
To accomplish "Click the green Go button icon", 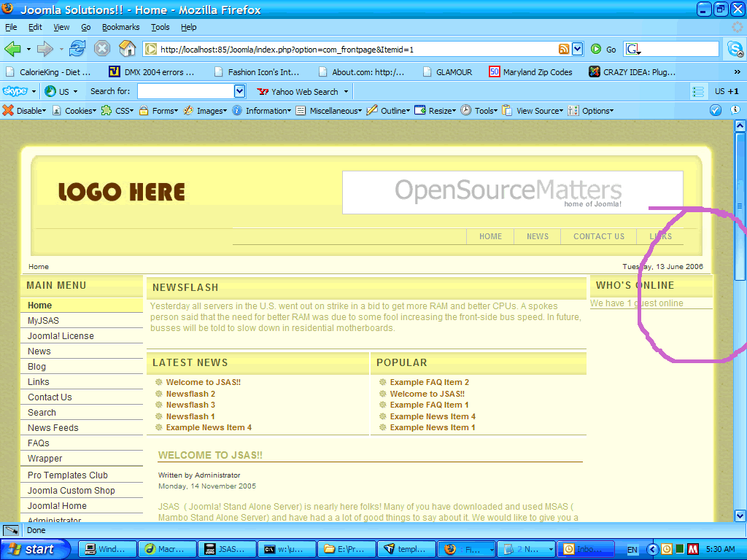I will (x=596, y=49).
